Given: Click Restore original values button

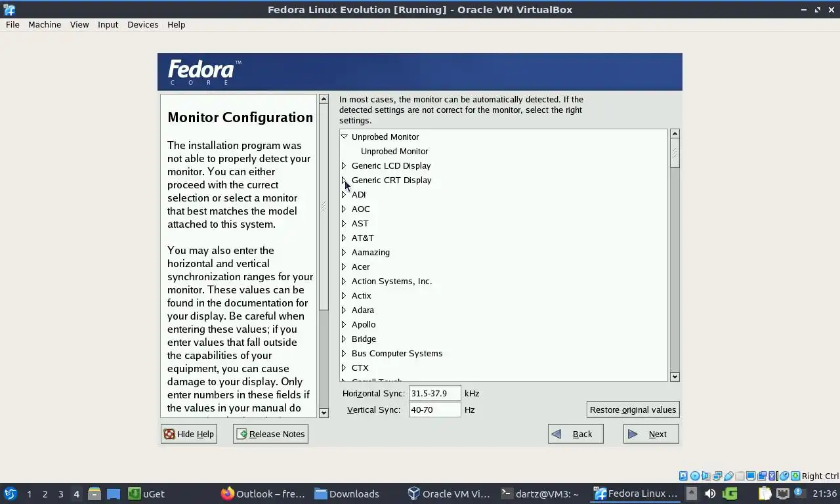Looking at the screenshot, I should [633, 409].
